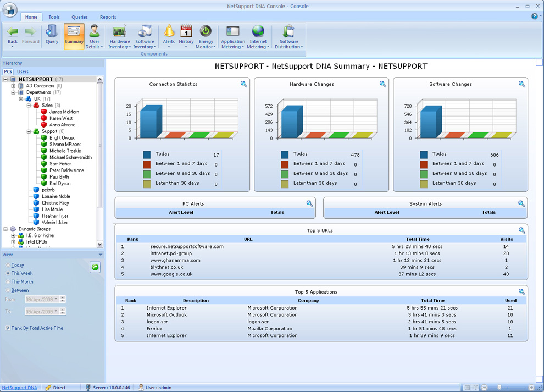Expand the I.E. 6 or higher group
544x392 pixels.
point(13,235)
